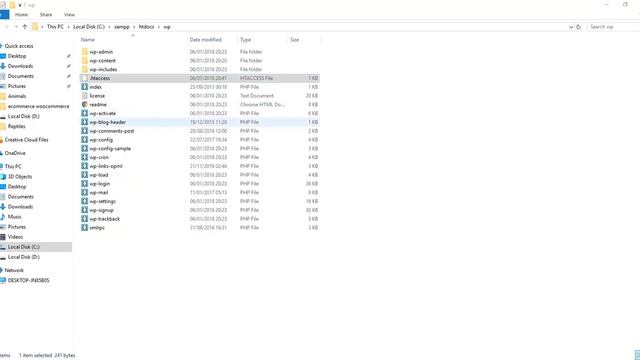Select the xmlrpc file name
Viewport: 640px width, 360px height.
(x=97, y=228)
